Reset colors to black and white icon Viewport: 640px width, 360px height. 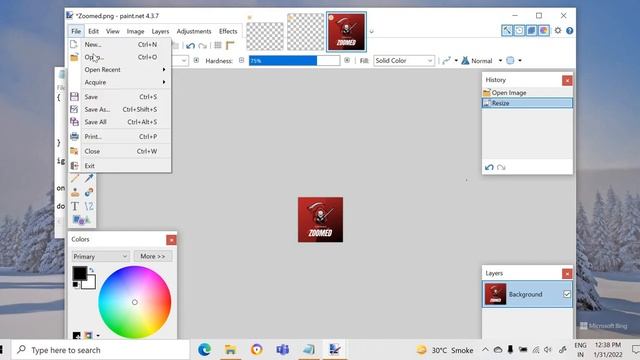coord(76,284)
